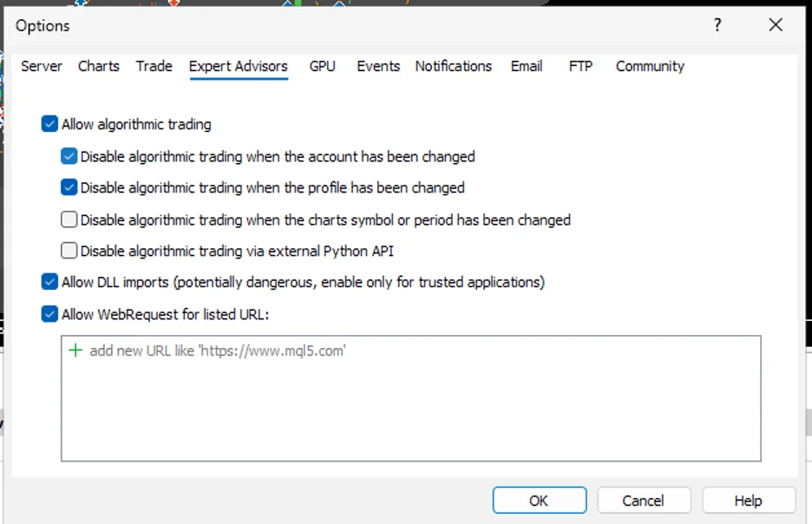Close the Options dialog with X
The height and width of the screenshot is (524, 812).
click(x=776, y=25)
